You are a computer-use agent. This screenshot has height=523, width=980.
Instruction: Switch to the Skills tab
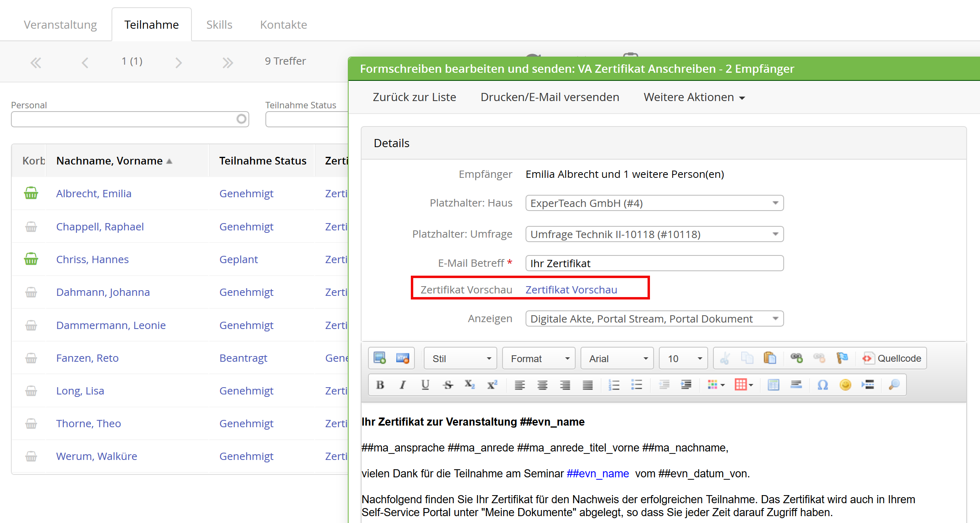tap(219, 25)
